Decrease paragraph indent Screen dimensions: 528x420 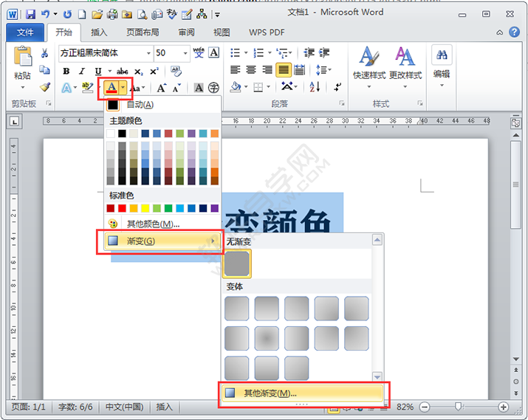pyautogui.click(x=309, y=53)
